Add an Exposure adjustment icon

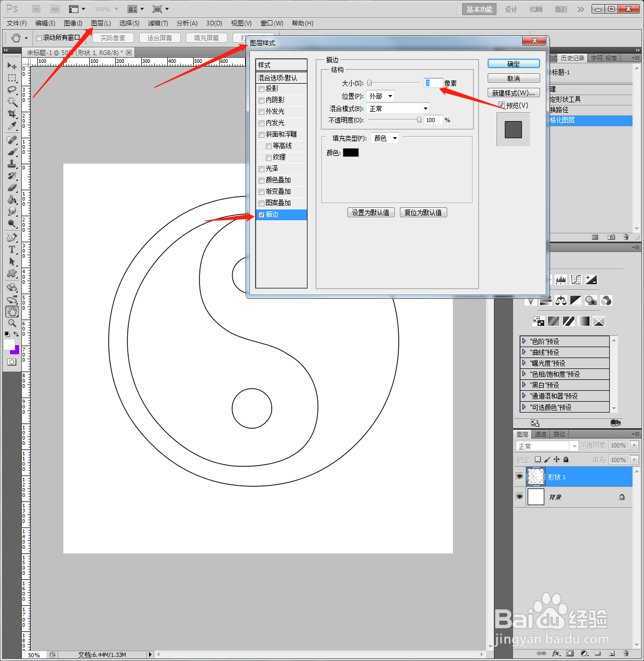591,280
